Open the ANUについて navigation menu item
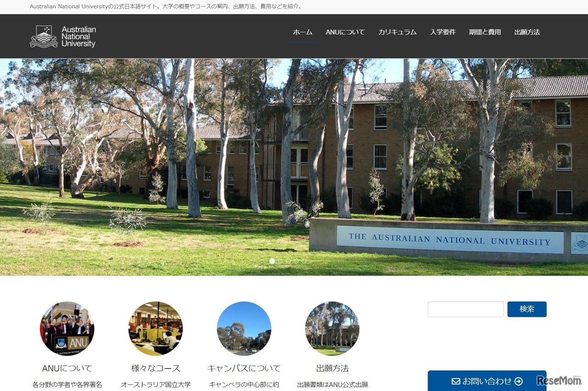 345,32
